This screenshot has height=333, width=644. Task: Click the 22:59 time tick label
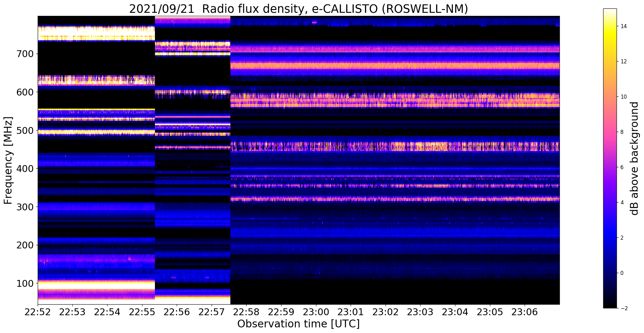point(281,312)
